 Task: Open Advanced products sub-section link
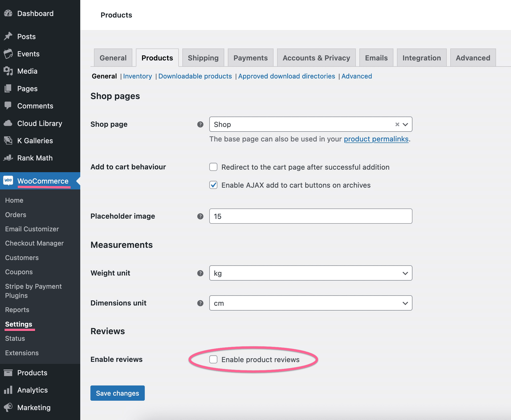coord(357,76)
